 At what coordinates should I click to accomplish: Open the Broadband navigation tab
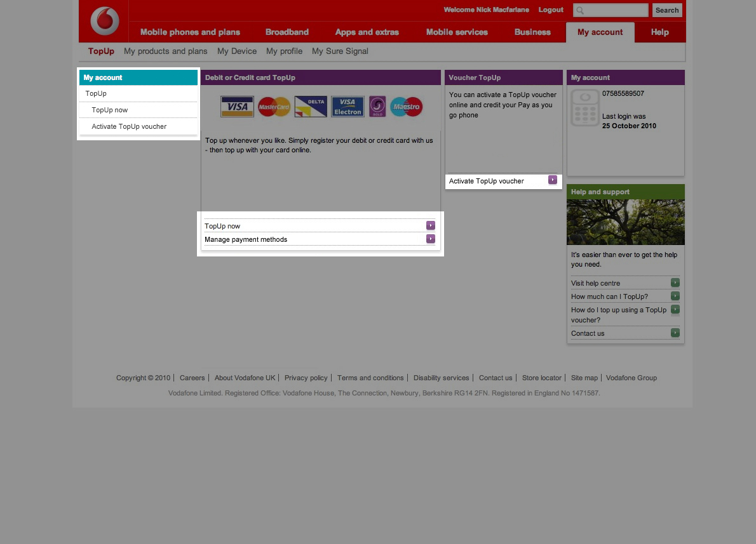coord(287,32)
